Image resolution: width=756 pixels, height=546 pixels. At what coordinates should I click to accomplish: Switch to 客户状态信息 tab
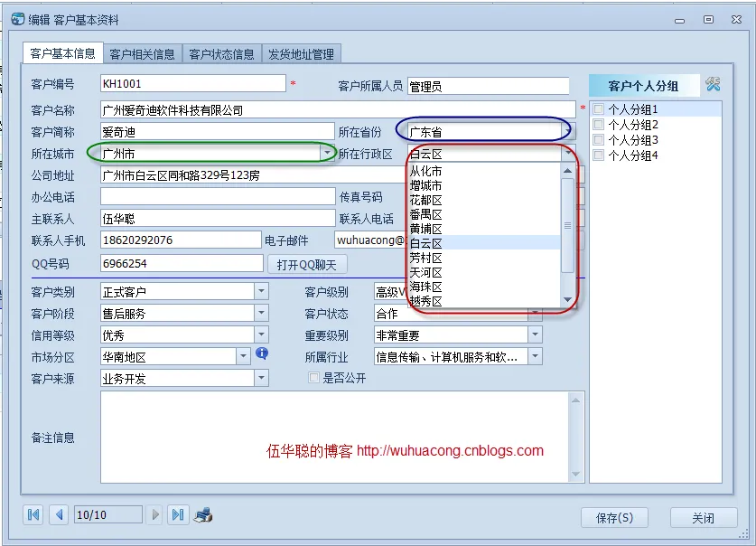pos(222,54)
